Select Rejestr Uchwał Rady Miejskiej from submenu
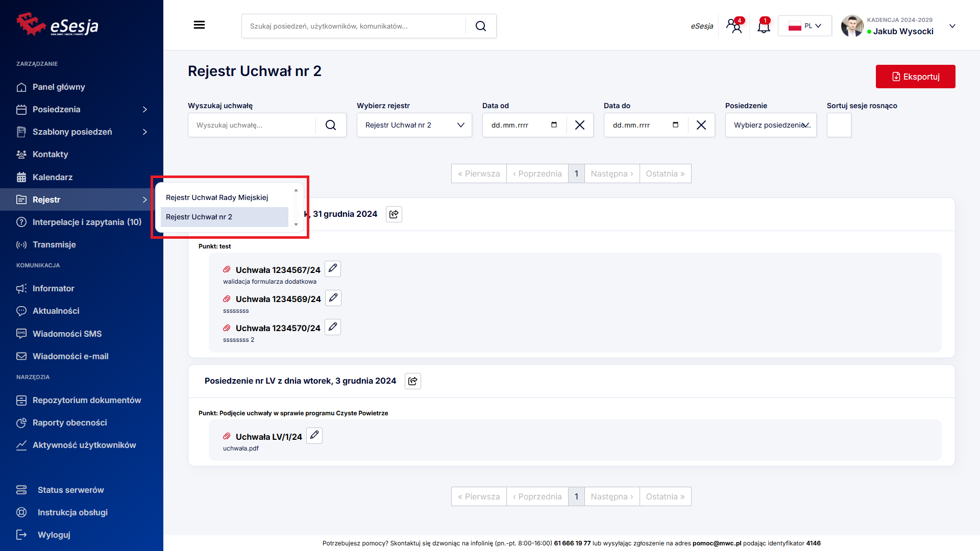Viewport: 980px width, 551px height. (x=217, y=197)
